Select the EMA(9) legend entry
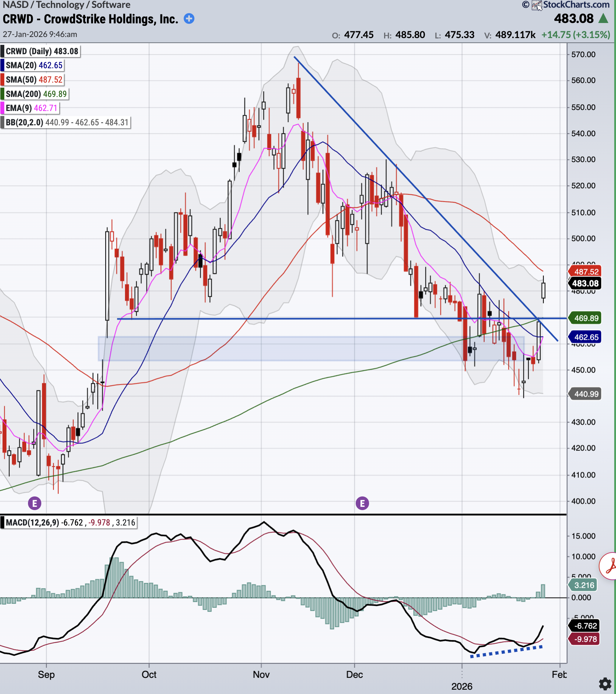The height and width of the screenshot is (694, 616). (x=31, y=108)
